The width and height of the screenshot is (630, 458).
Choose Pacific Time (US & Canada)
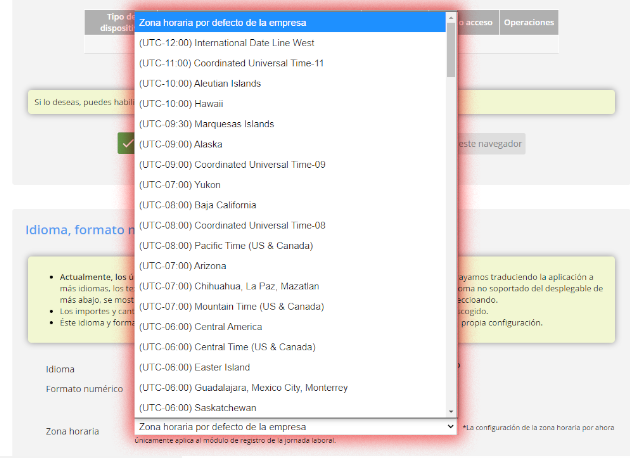click(x=226, y=245)
